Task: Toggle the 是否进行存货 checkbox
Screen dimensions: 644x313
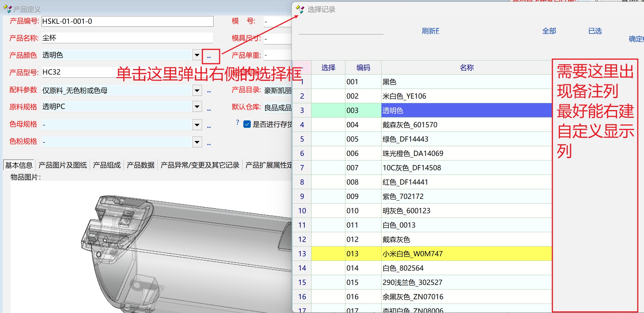Action: (247, 124)
